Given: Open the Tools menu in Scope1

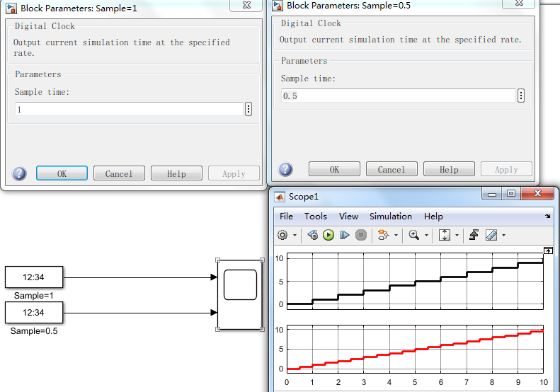Looking at the screenshot, I should 315,217.
